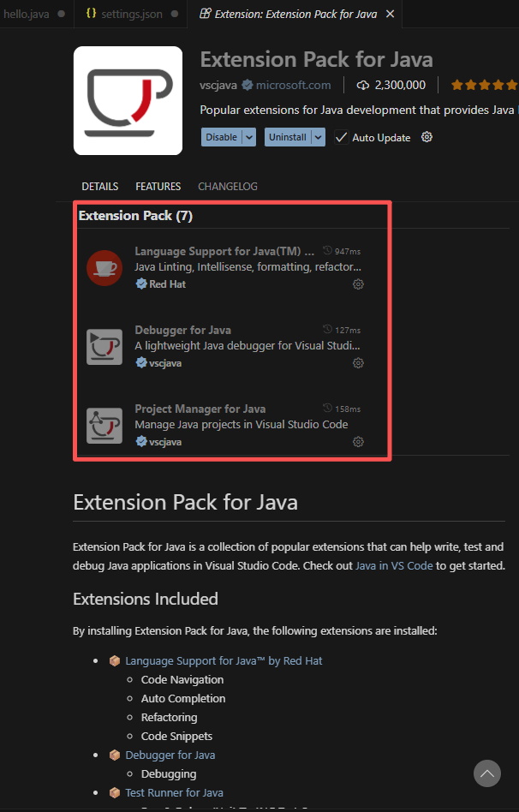Viewport: 519px width, 812px height.
Task: Click the unsaved dot on the settings.json tab
Action: (175, 14)
